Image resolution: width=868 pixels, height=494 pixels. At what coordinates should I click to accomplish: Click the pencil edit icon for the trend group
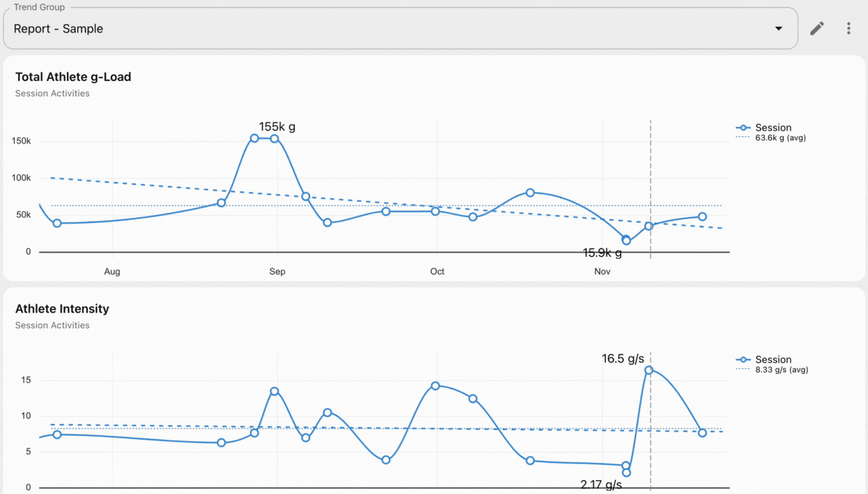(x=817, y=29)
